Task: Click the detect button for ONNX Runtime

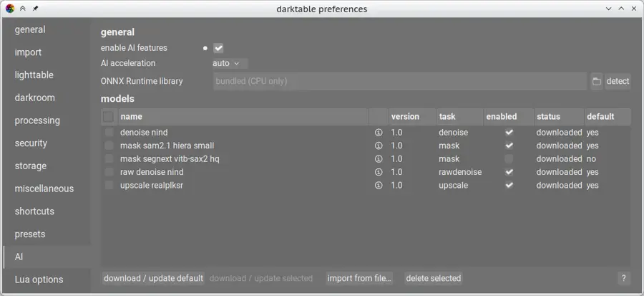Action: click(618, 81)
